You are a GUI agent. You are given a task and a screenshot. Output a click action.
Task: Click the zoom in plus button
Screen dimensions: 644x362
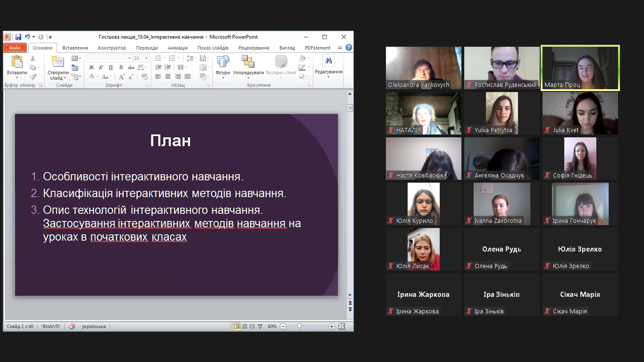pyautogui.click(x=332, y=326)
